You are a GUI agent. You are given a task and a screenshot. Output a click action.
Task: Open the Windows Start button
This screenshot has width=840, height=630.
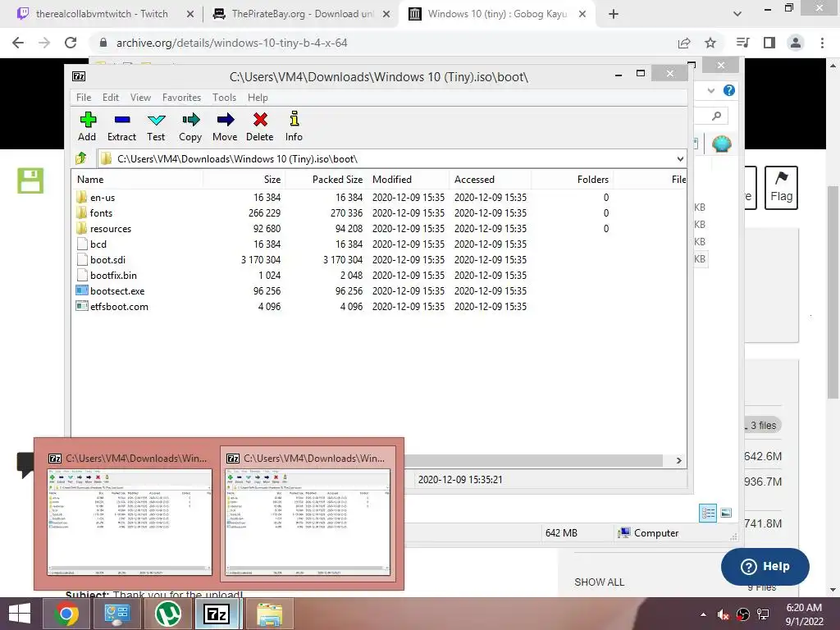20,614
